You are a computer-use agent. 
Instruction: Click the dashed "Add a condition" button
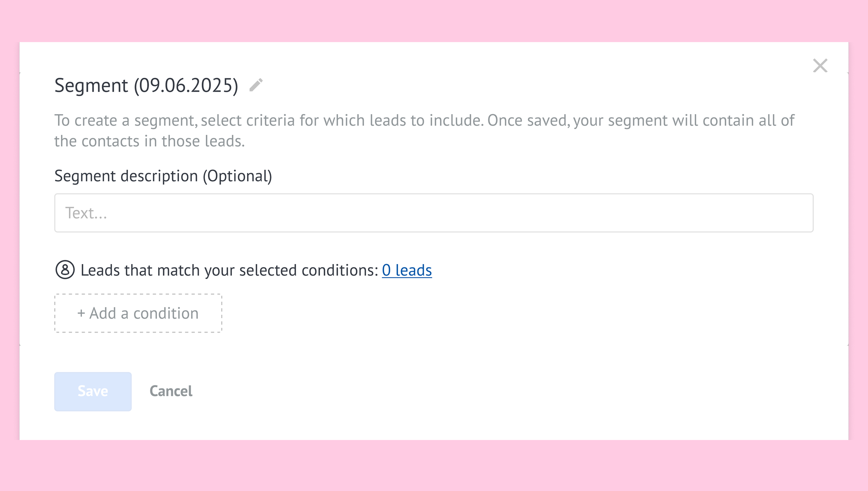click(138, 313)
